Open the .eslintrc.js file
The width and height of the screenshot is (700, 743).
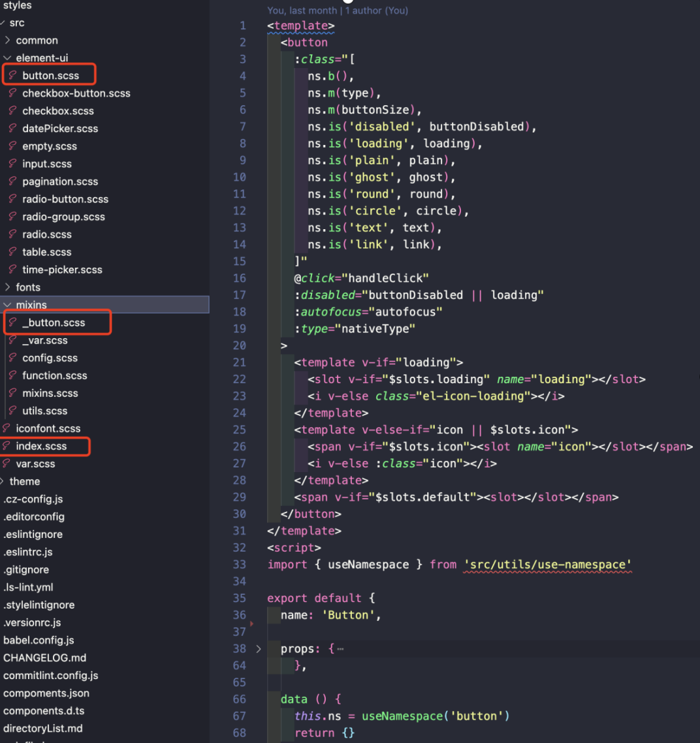28,552
